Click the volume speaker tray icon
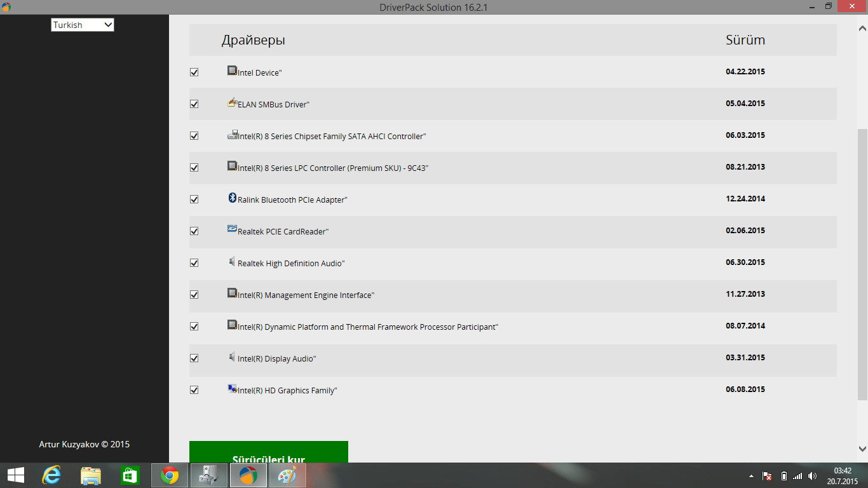The image size is (868, 488). pos(812,476)
